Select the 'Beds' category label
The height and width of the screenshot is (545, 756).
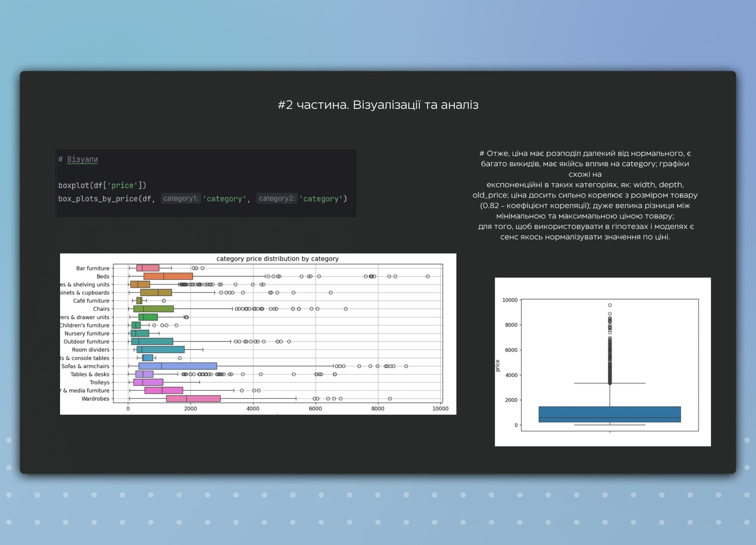(x=103, y=276)
